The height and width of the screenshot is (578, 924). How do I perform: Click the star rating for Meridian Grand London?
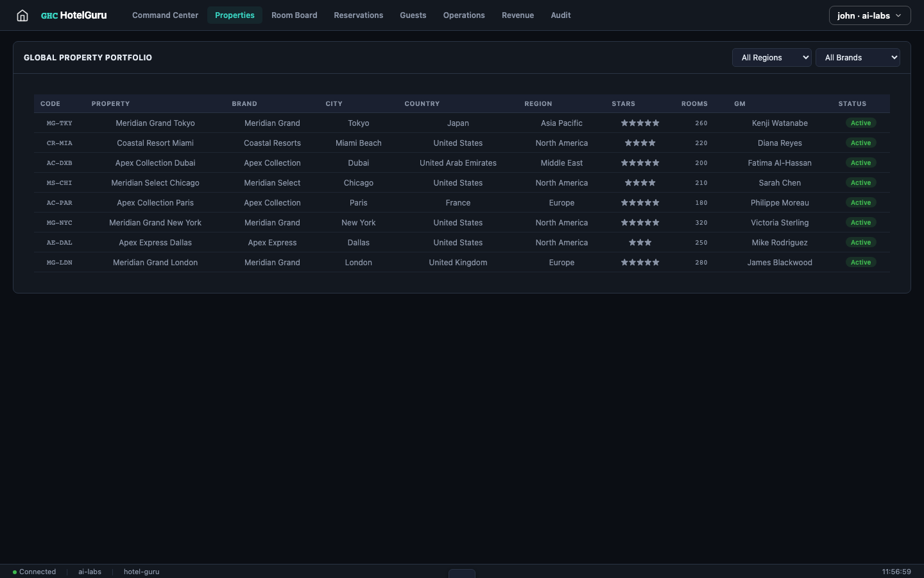tap(640, 262)
